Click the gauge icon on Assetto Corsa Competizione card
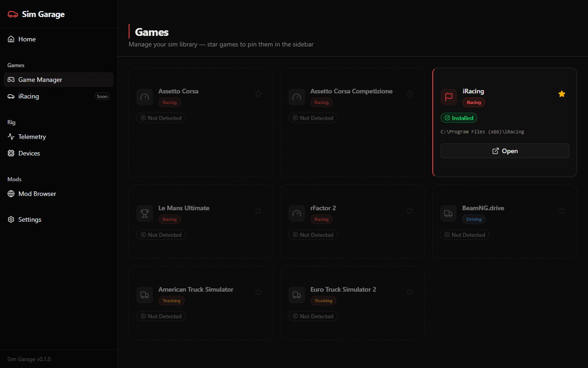The width and height of the screenshot is (588, 368). point(297,97)
